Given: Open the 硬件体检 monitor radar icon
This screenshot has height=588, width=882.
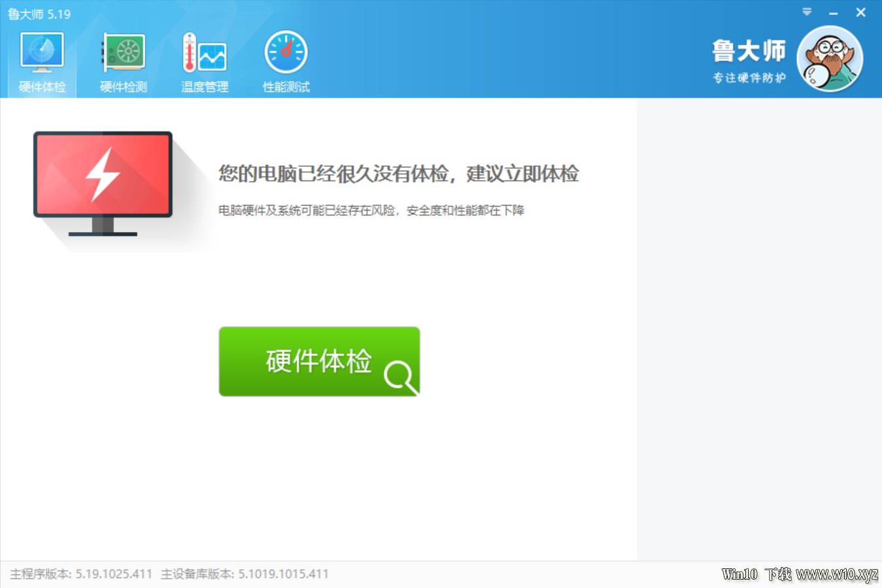Looking at the screenshot, I should pyautogui.click(x=42, y=52).
